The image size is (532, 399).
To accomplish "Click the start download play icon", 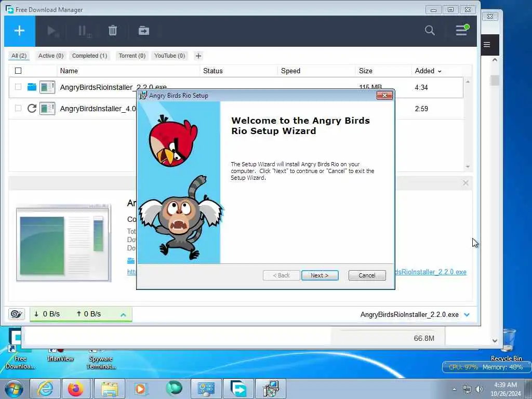I will [x=53, y=31].
